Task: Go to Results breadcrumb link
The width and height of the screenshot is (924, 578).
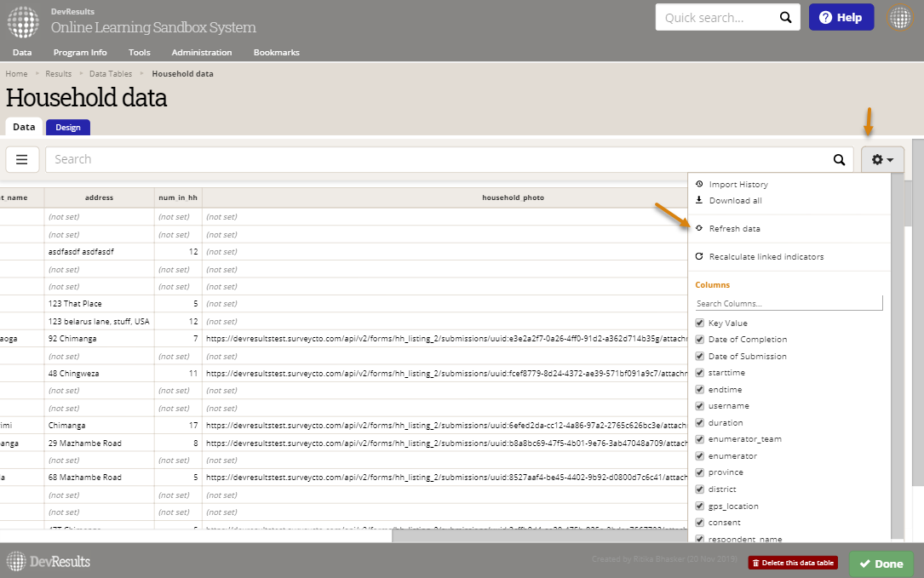Action: point(59,74)
